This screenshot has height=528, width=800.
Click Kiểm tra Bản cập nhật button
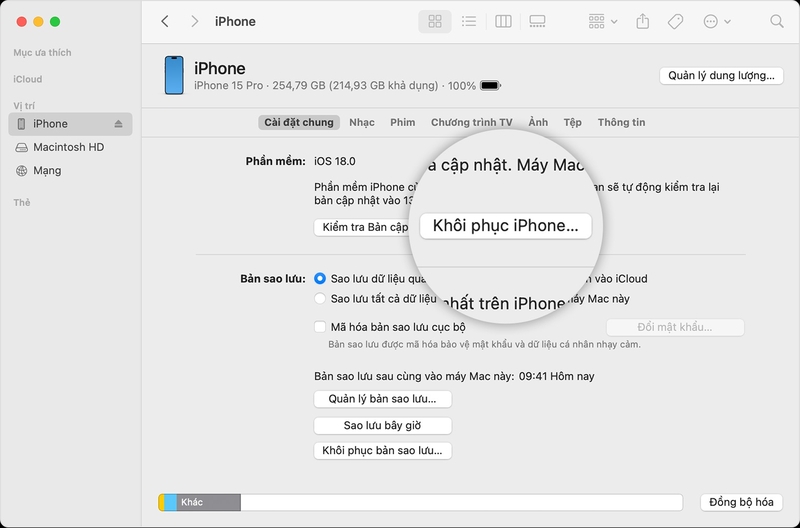pos(363,228)
